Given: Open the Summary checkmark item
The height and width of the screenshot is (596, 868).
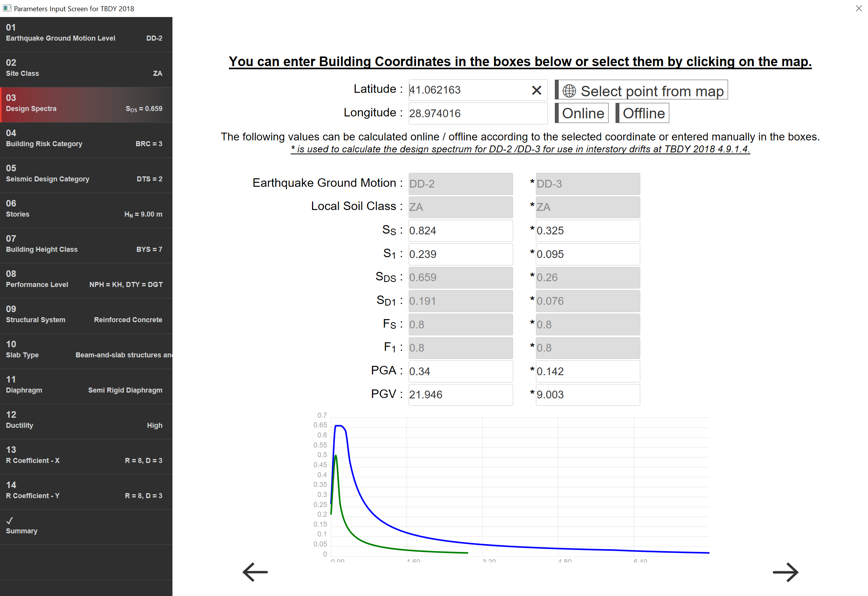Looking at the screenshot, I should 86,527.
